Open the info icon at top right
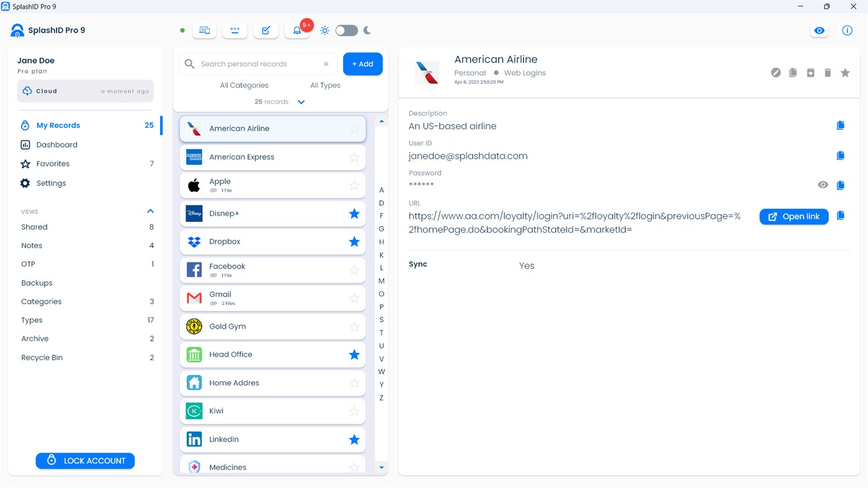The height and width of the screenshot is (488, 868). pyautogui.click(x=847, y=30)
